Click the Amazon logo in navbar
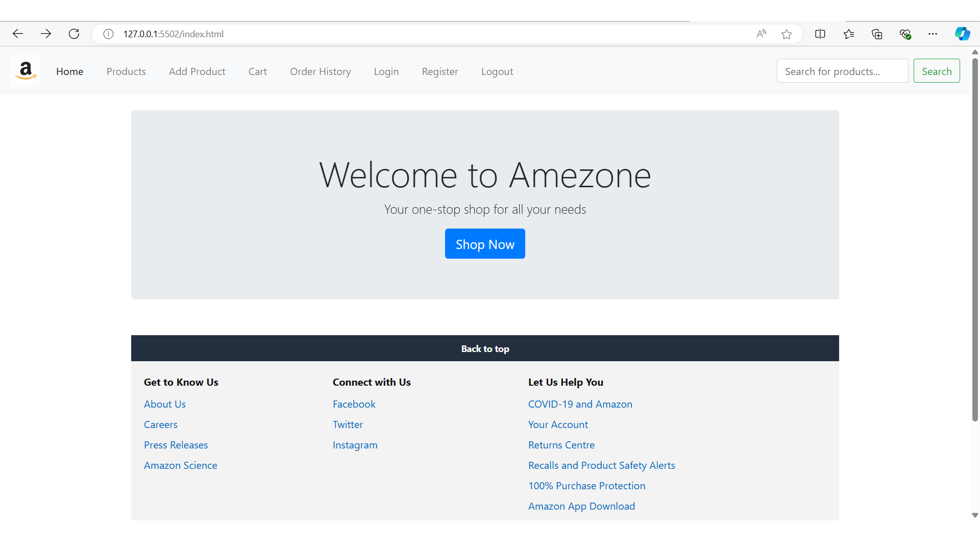 click(x=26, y=71)
